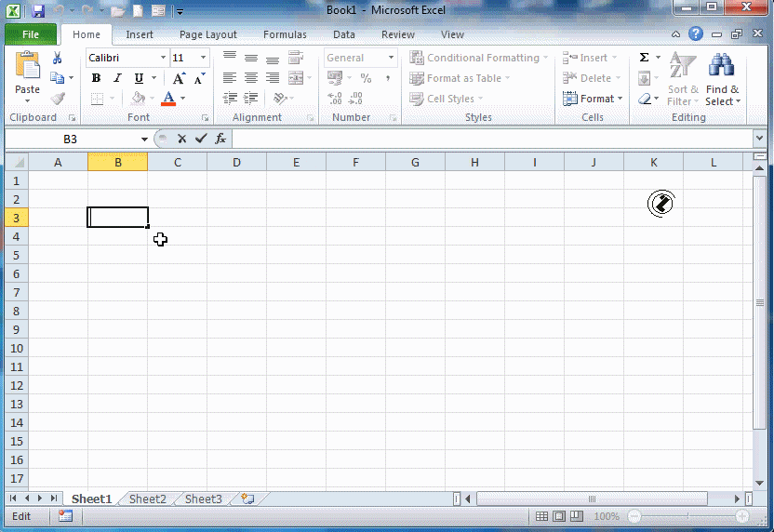Open the Page Layout ribbon tab
The image size is (774, 532).
coord(208,34)
